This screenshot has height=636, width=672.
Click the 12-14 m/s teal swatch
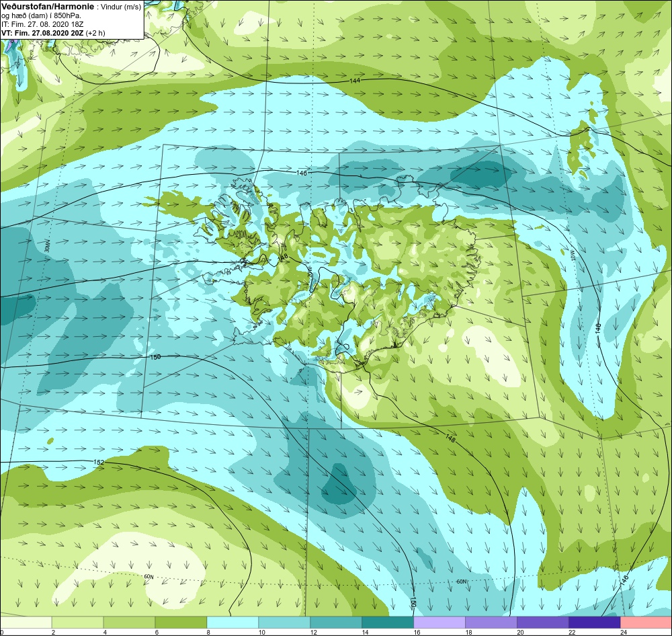coord(335,622)
